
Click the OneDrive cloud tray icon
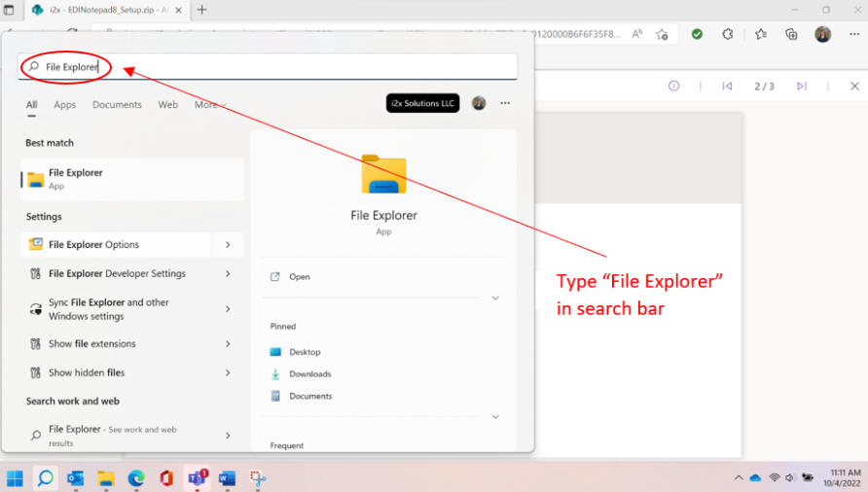click(756, 477)
